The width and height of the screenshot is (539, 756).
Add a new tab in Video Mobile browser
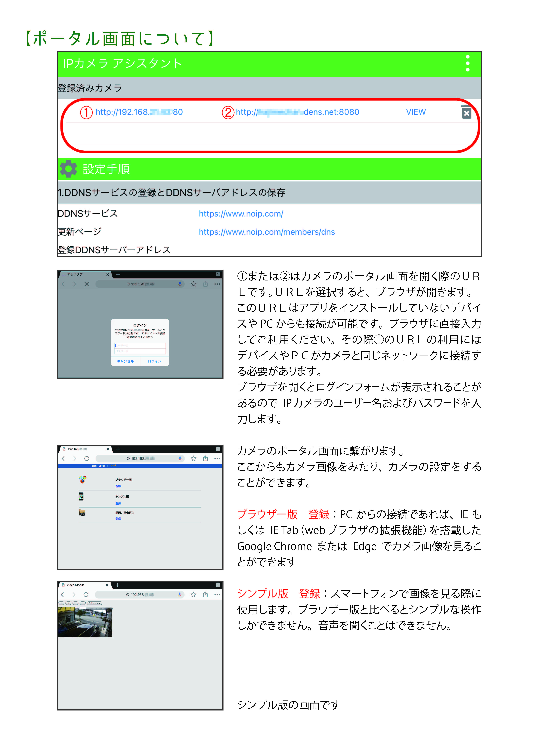[118, 585]
